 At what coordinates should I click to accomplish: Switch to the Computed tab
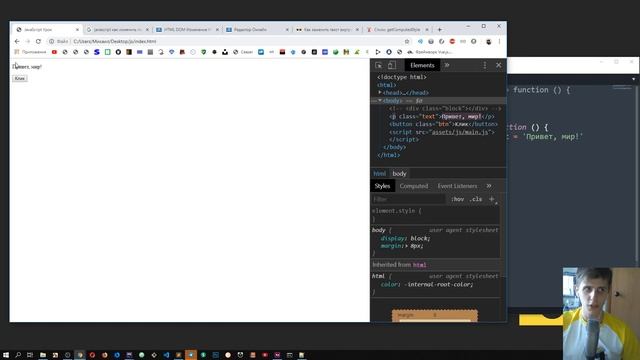click(x=413, y=186)
